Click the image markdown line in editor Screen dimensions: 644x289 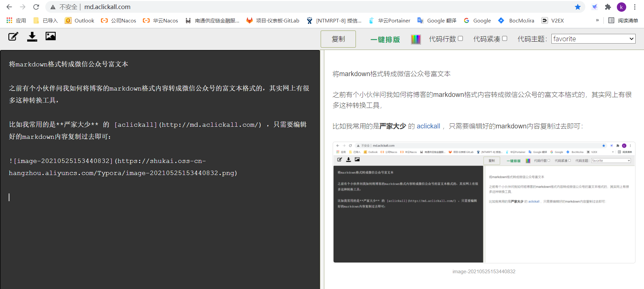click(x=123, y=167)
